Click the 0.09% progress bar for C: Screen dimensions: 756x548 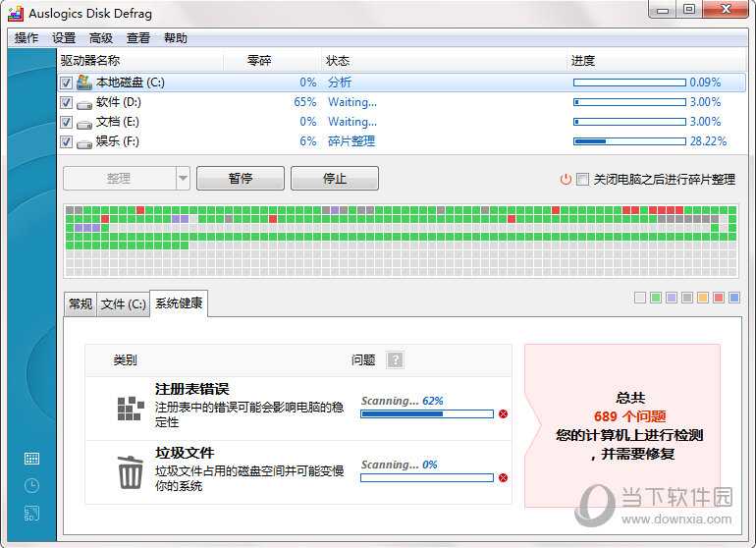click(629, 82)
